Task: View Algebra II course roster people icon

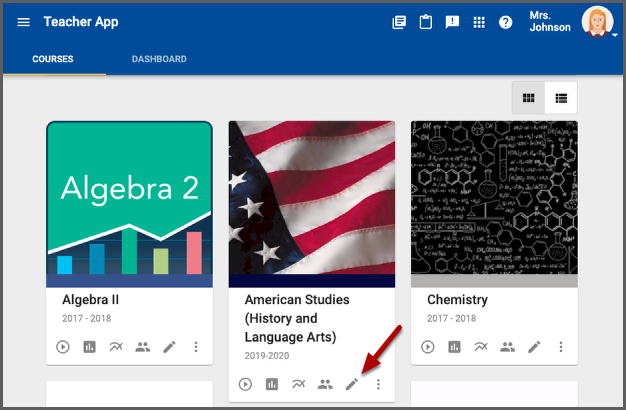Action: [142, 347]
